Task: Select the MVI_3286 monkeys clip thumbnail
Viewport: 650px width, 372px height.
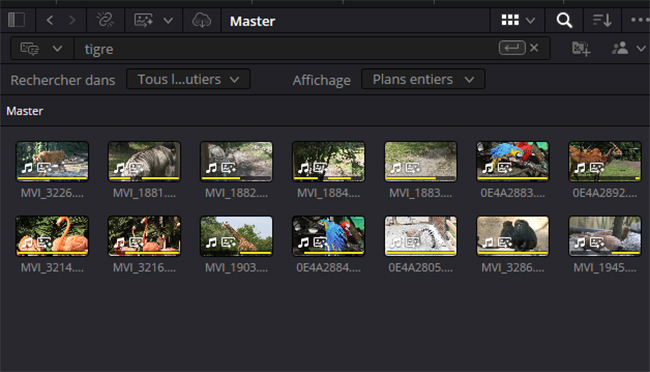Action: [x=512, y=236]
